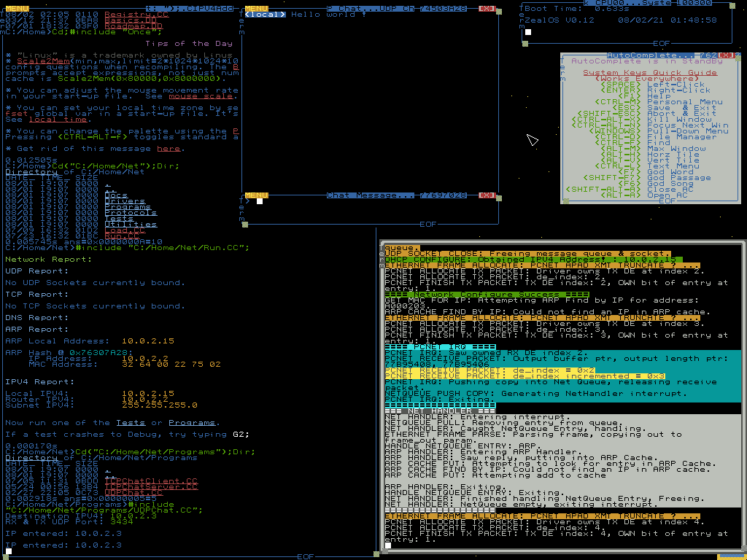Click the 'Personal Menu' entry in quick guide

point(685,102)
